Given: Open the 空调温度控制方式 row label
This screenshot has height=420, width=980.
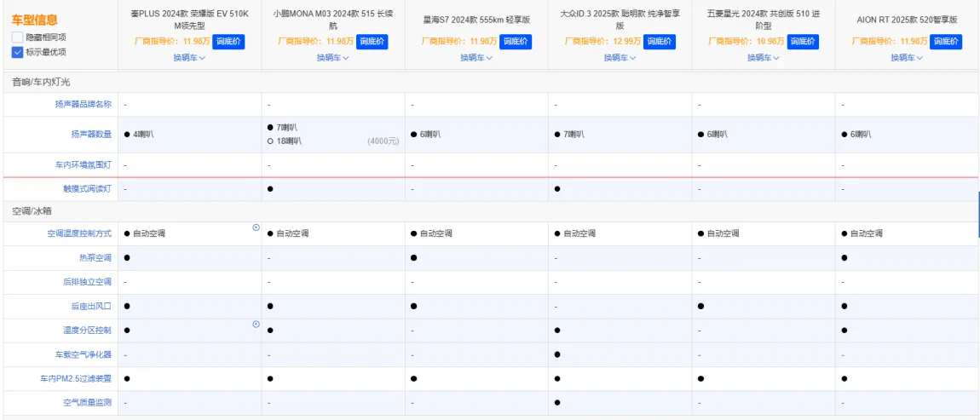Looking at the screenshot, I should point(79,233).
